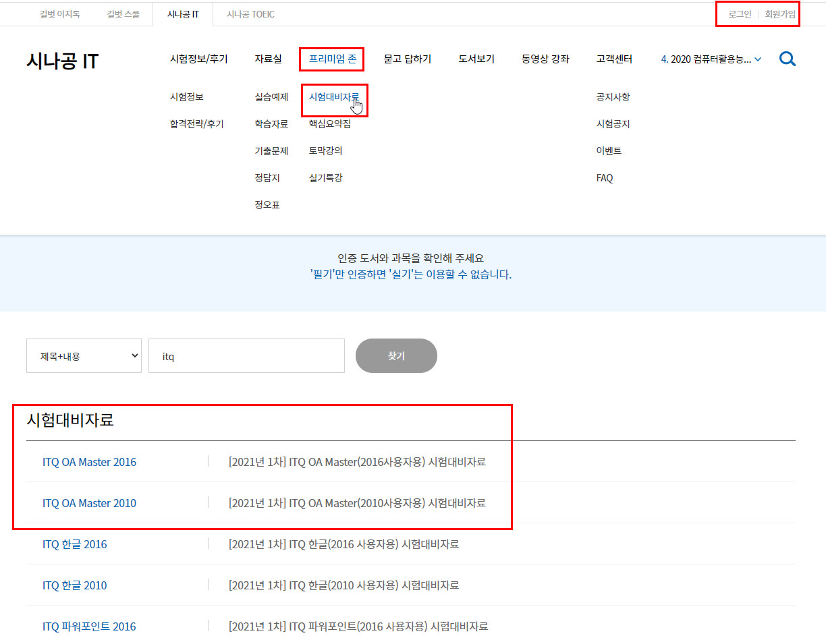Switch to the 시나공 TOEIC tab
Image resolution: width=826 pixels, height=644 pixels.
[x=250, y=14]
